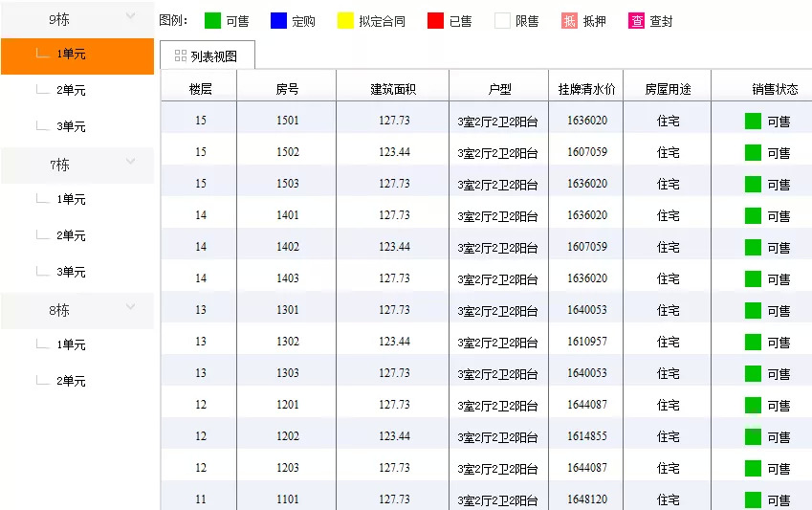
Task: Click blue 定购 legend swatch
Action: [x=278, y=21]
